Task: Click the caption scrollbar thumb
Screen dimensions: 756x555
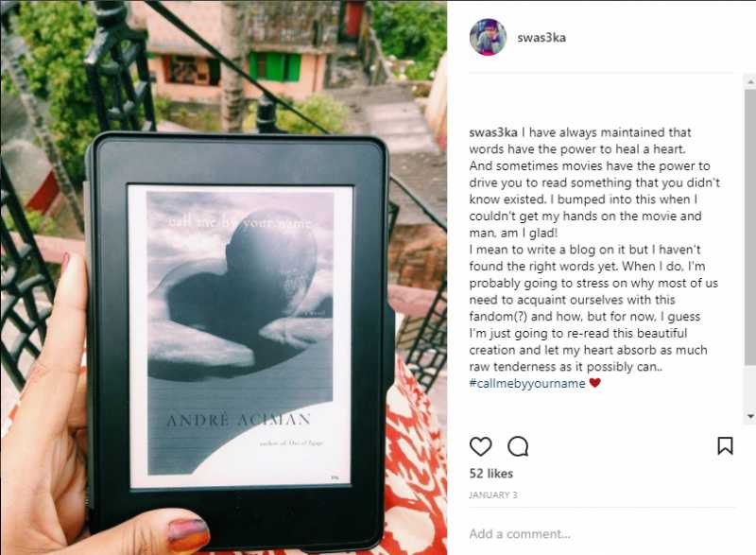Action: pos(750,226)
